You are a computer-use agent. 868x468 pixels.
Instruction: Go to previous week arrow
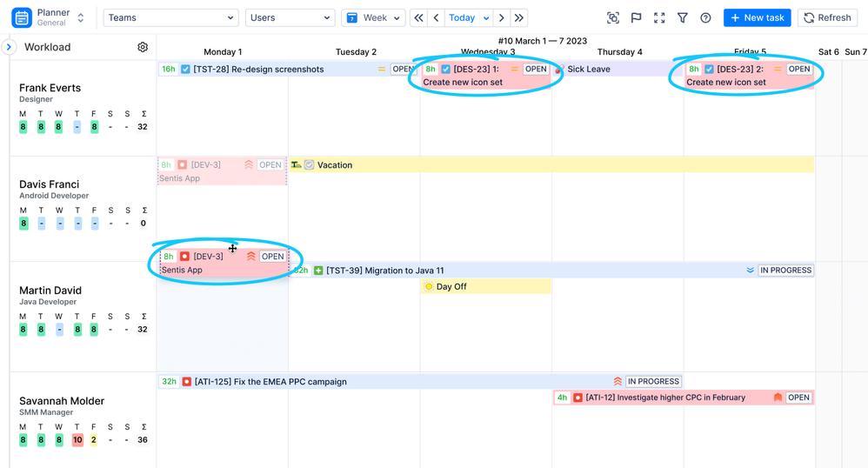pos(437,17)
